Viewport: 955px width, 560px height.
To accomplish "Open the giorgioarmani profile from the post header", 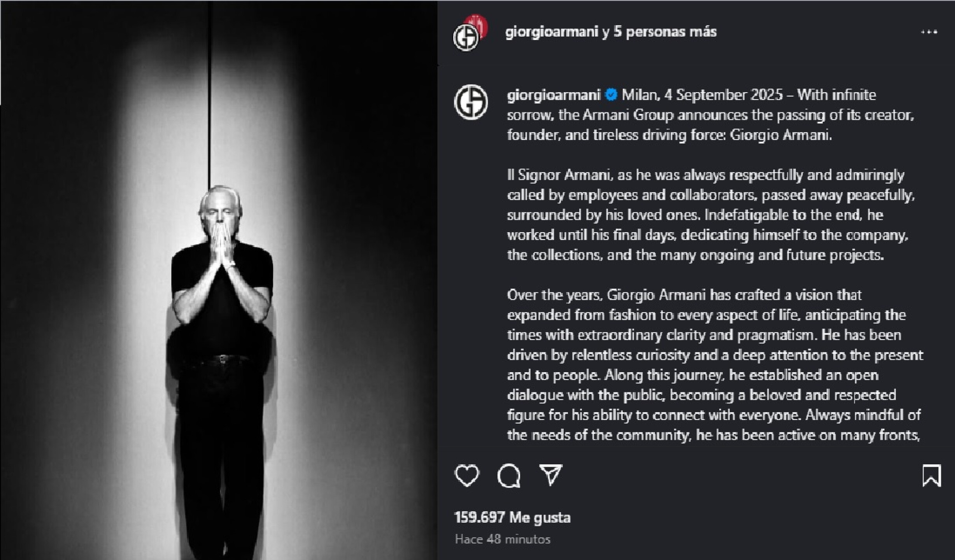I will pos(552,32).
